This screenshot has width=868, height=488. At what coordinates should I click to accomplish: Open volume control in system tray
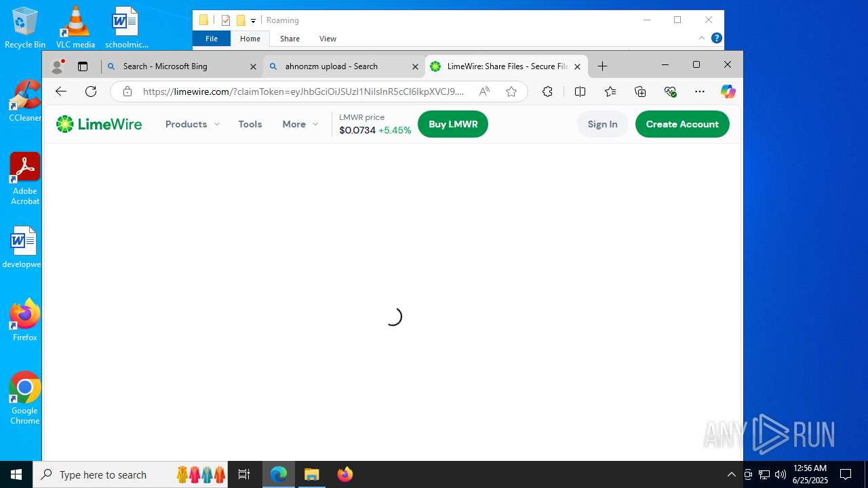[x=780, y=474]
